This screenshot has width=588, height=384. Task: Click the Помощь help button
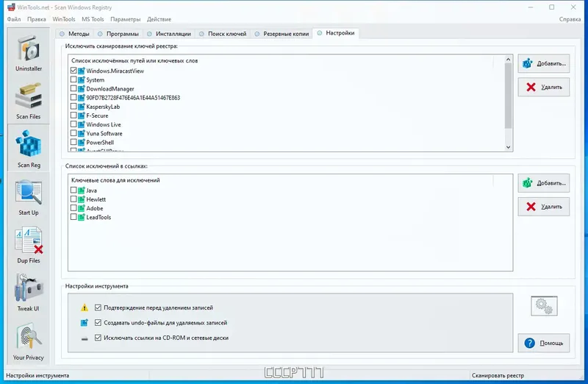coord(544,343)
